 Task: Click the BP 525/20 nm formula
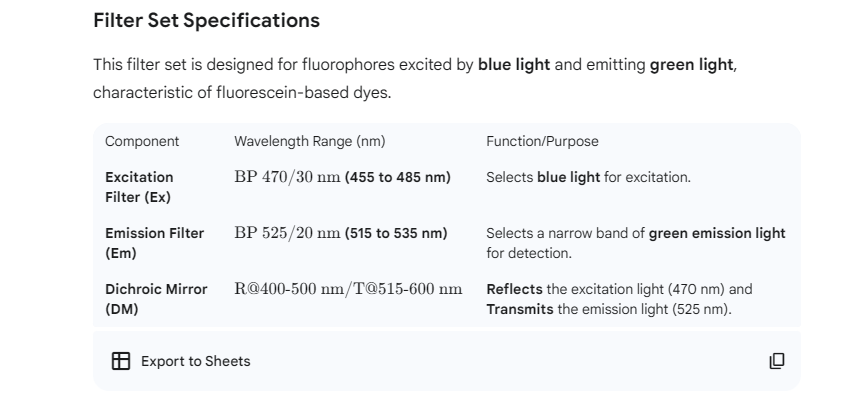click(x=287, y=234)
